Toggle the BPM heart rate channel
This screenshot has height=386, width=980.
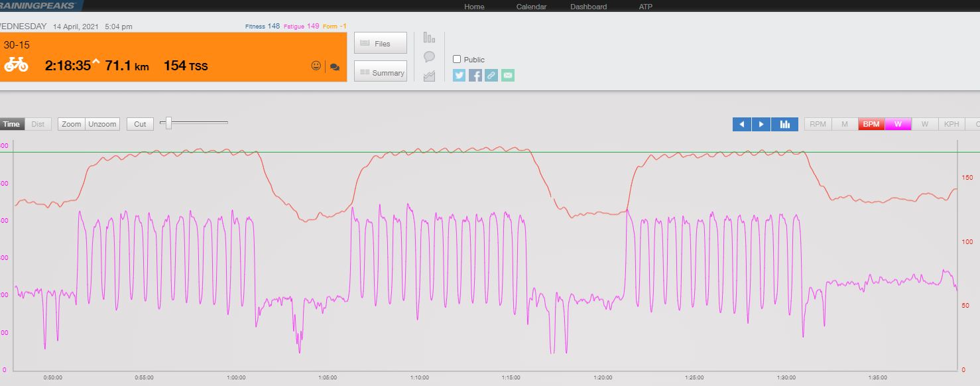point(871,124)
